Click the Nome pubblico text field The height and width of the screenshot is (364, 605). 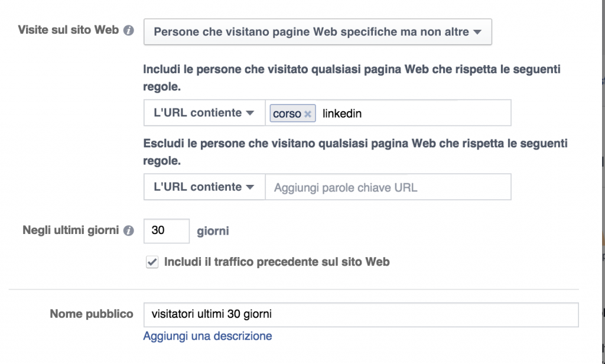click(360, 314)
